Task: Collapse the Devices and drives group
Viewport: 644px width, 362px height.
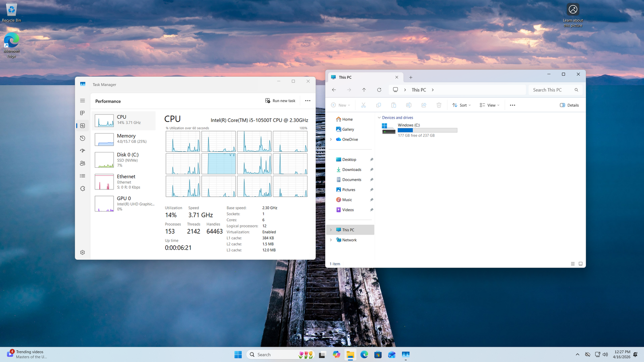Action: point(379,118)
